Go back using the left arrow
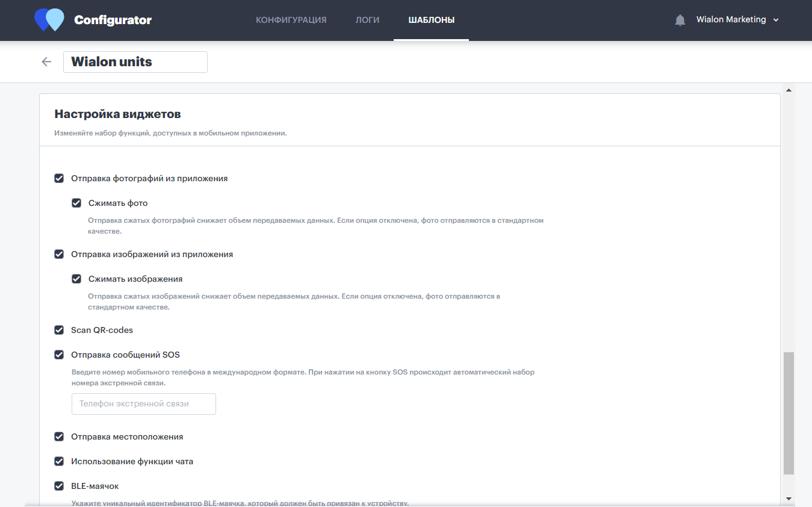The height and width of the screenshot is (507, 812). coord(46,61)
